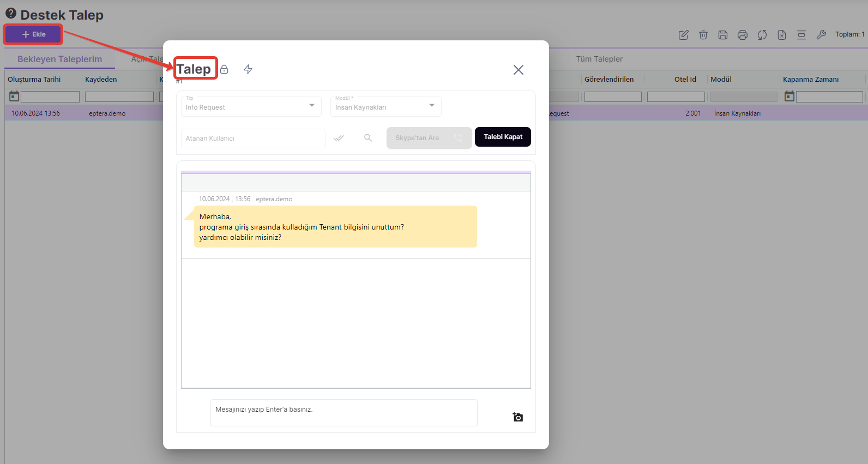Attach a screenshot with the camera icon
The height and width of the screenshot is (464, 868).
tap(517, 417)
